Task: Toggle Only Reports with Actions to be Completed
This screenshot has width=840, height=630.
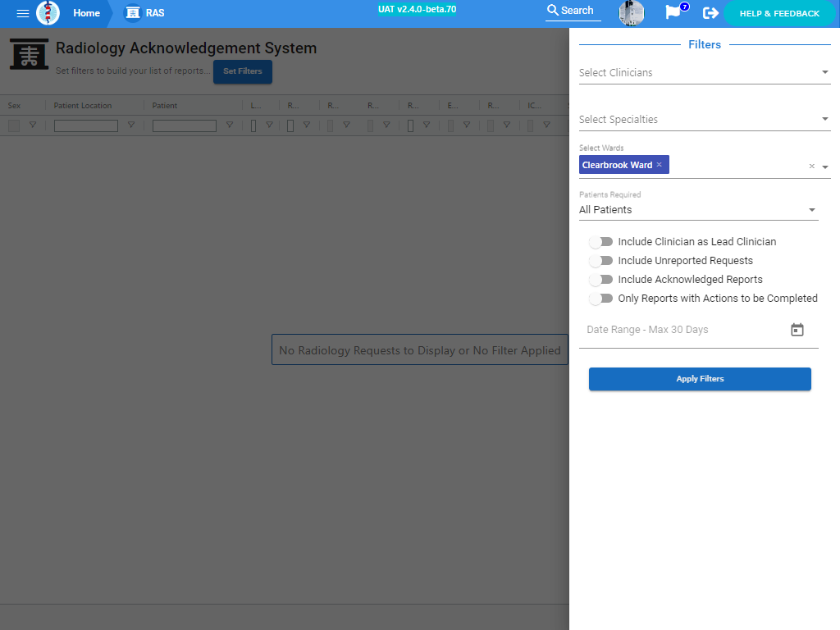Action: pyautogui.click(x=601, y=299)
